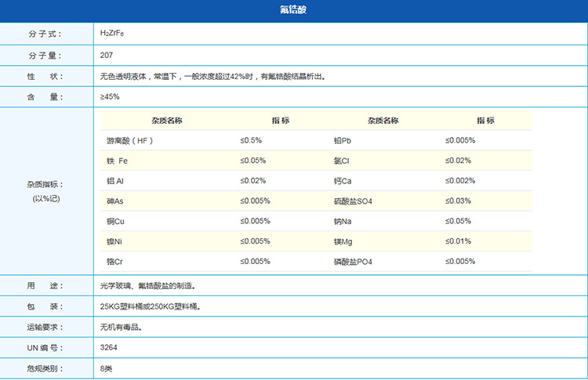588x380 pixels.
Task: Select the 镍Ni cell
Action: tap(114, 242)
